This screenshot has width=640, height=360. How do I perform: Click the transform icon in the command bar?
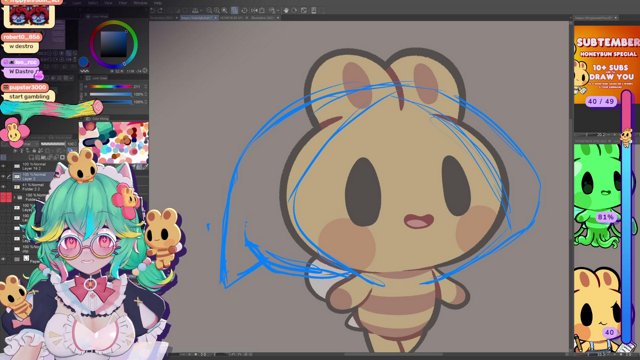(304, 10)
